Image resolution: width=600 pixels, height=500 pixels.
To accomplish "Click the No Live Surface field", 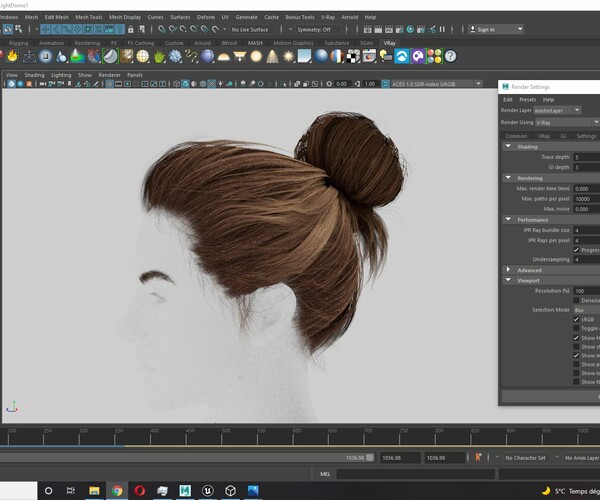I will 250,29.
